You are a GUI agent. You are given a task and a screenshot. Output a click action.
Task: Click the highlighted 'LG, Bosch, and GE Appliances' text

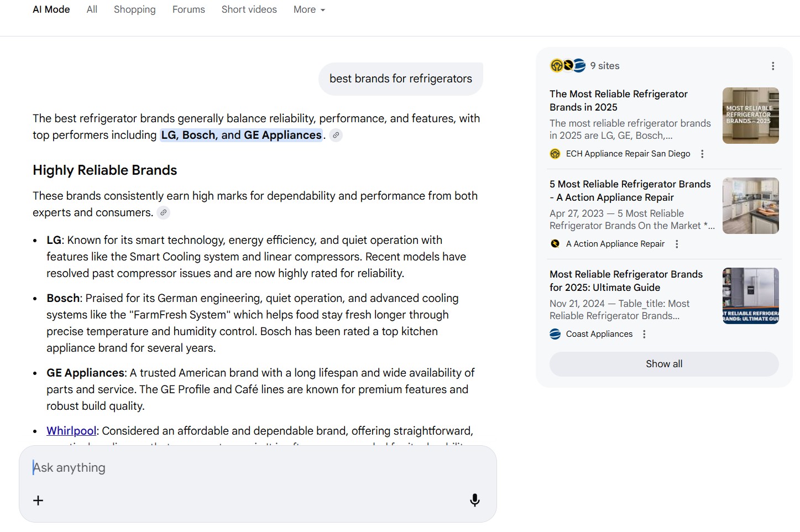[242, 135]
